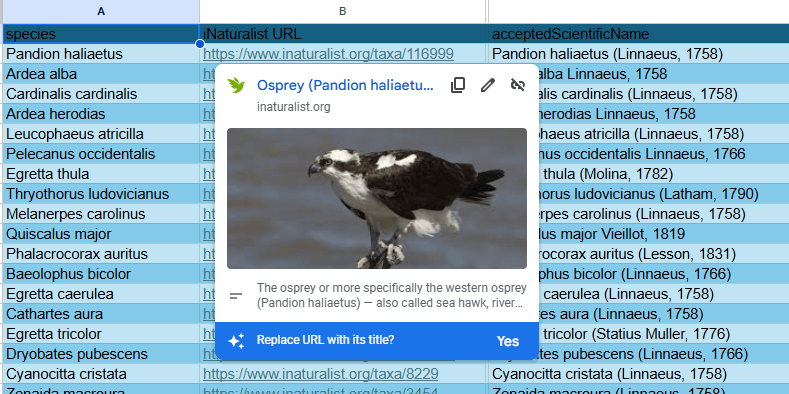The width and height of the screenshot is (789, 394).
Task: Open the inaturalist.org/taxa/116999 link
Action: pyautogui.click(x=329, y=54)
